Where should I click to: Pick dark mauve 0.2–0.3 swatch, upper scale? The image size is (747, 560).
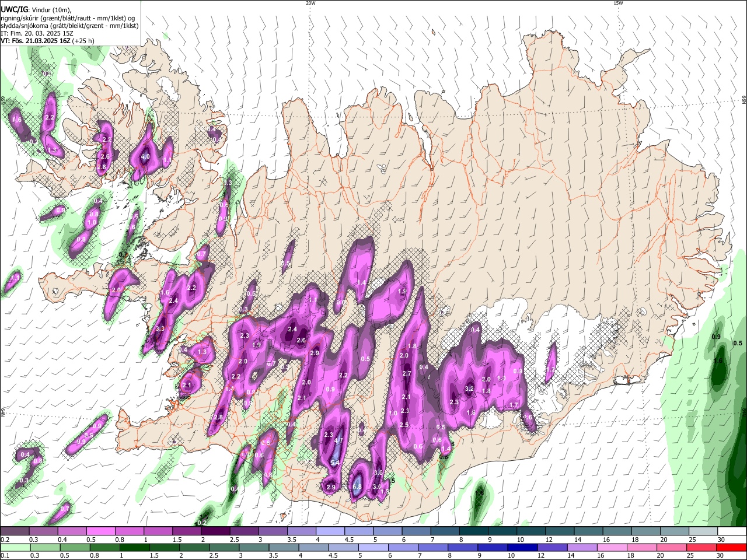point(15,531)
